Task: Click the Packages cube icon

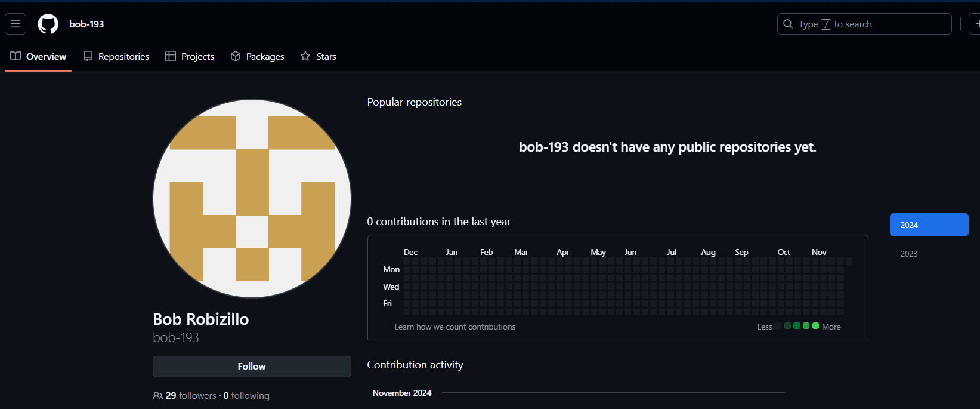Action: click(236, 56)
